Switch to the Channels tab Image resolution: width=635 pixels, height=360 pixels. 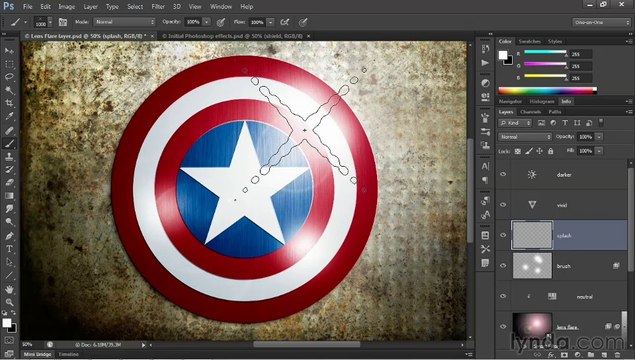[531, 112]
